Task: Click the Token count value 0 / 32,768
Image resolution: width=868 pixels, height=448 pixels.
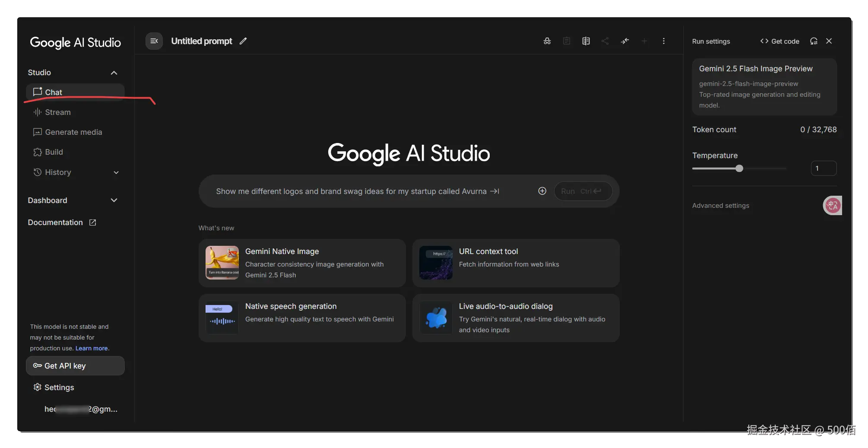Action: coord(818,130)
